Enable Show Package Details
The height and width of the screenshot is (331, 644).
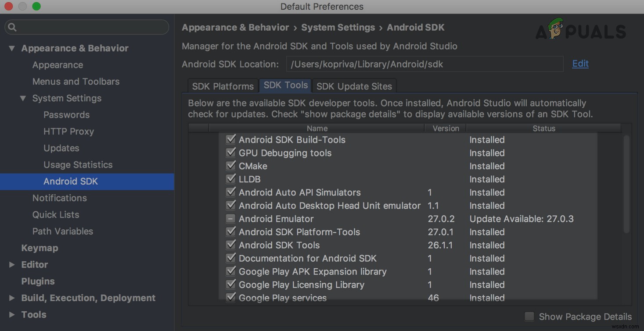(529, 316)
